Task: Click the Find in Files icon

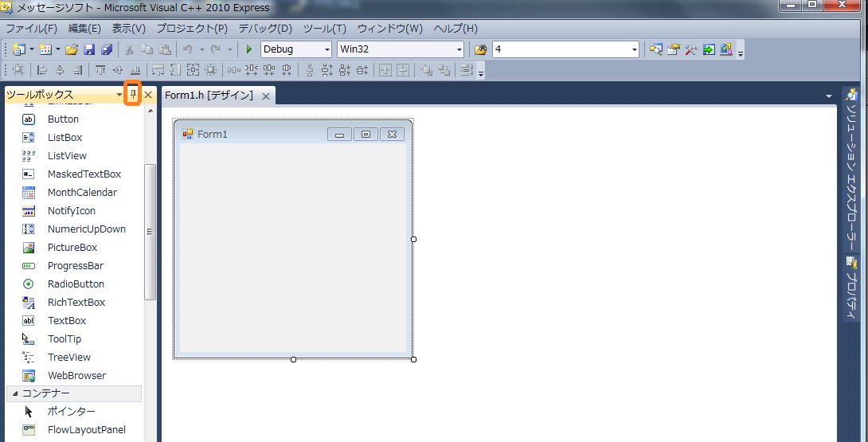Action: tap(480, 49)
